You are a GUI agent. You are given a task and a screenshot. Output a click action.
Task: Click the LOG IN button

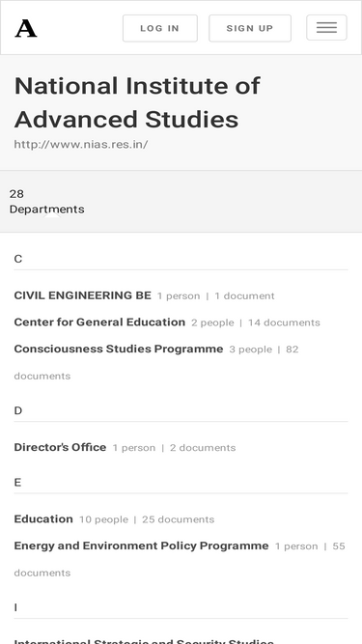160,28
